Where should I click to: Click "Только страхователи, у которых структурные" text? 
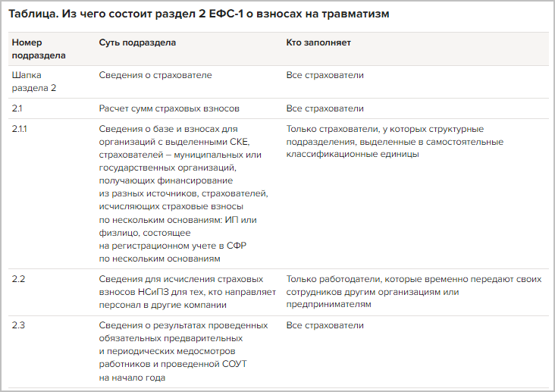[384, 129]
